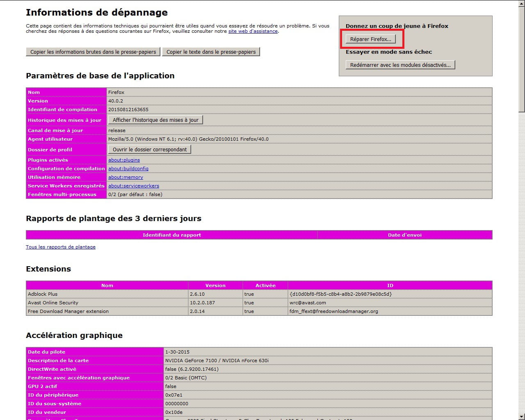Click the Extensions section heading
The width and height of the screenshot is (525, 420).
point(48,269)
